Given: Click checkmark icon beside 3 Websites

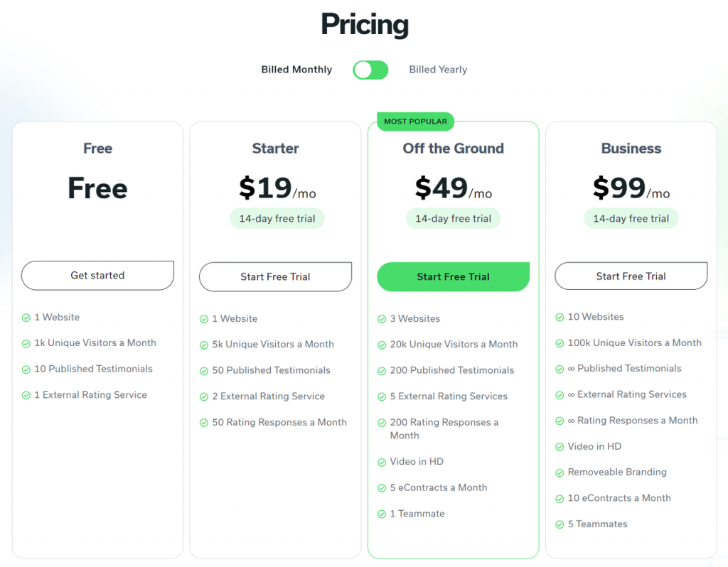Looking at the screenshot, I should (x=382, y=319).
